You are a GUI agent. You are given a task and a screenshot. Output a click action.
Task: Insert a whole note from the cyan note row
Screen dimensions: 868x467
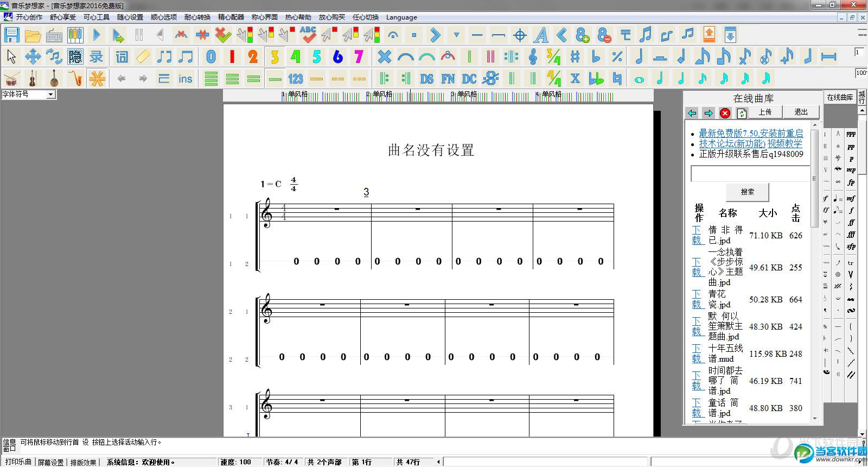639,79
